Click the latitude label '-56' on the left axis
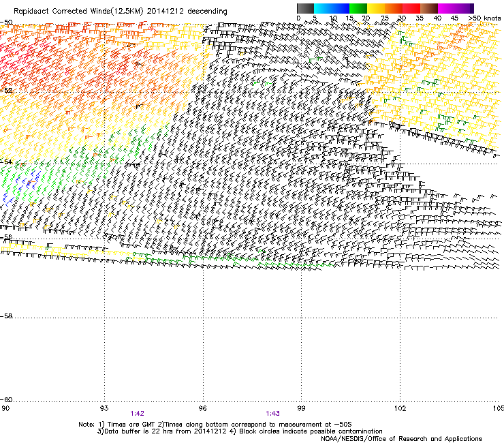 (6, 236)
